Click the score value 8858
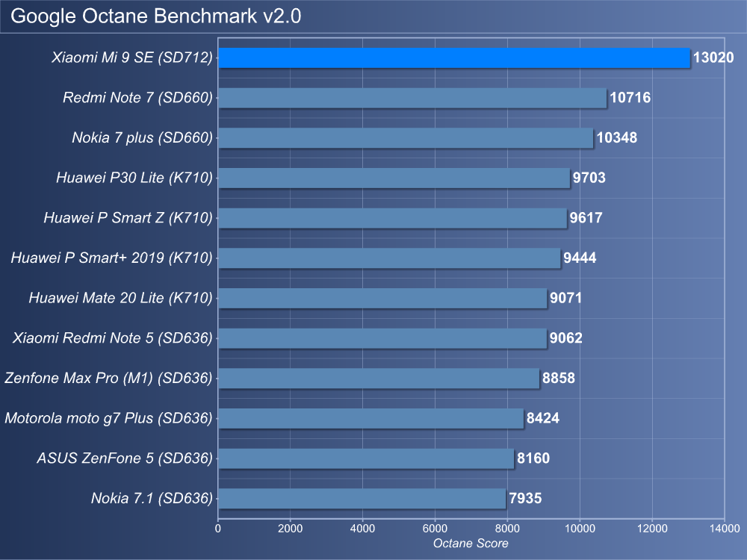The height and width of the screenshot is (560, 747). click(558, 378)
